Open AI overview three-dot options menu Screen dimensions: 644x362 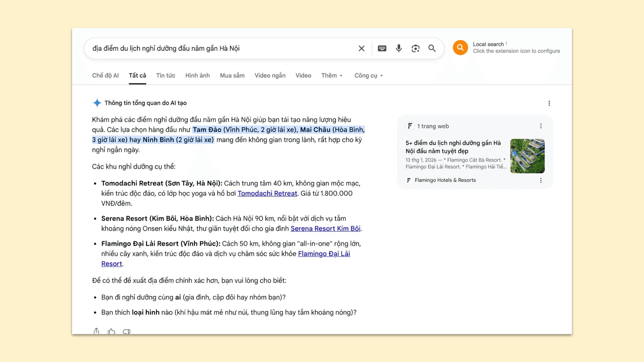pos(549,103)
